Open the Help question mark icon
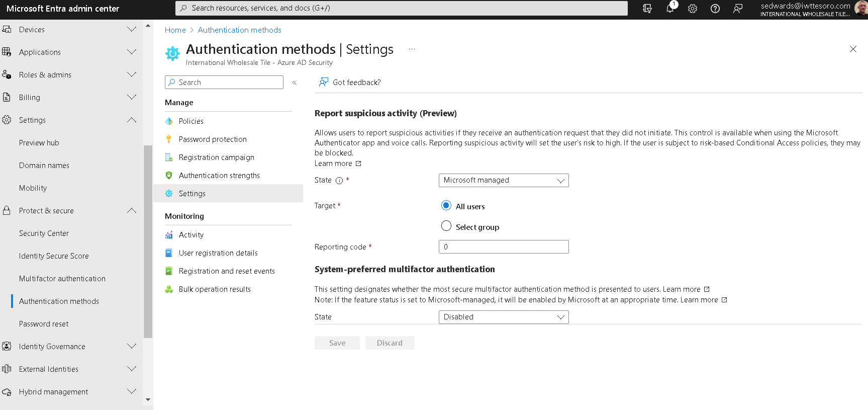Screen dimensions: 868x410 tap(715, 9)
